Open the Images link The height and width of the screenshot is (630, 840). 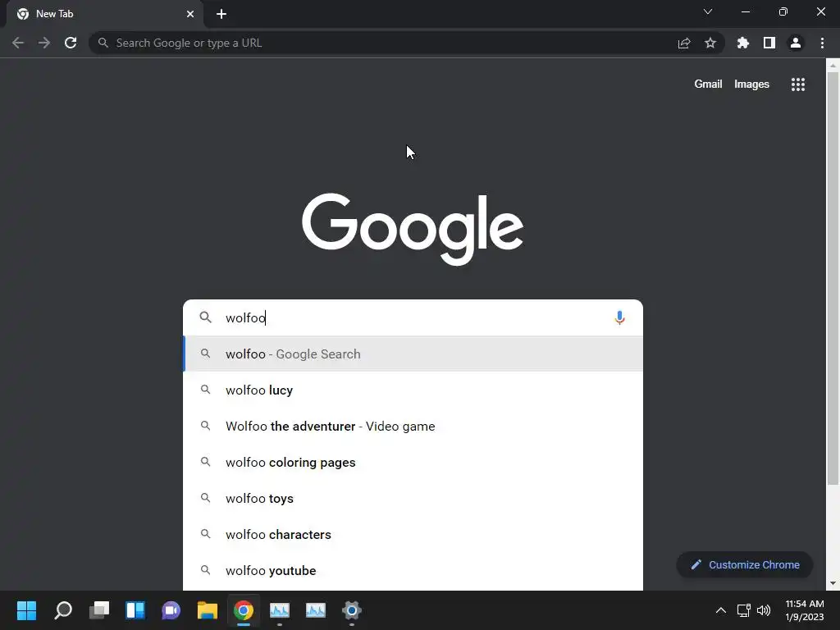tap(751, 84)
